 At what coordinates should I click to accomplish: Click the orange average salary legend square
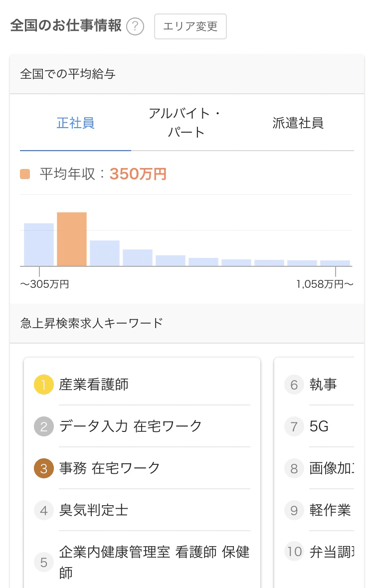click(x=25, y=174)
